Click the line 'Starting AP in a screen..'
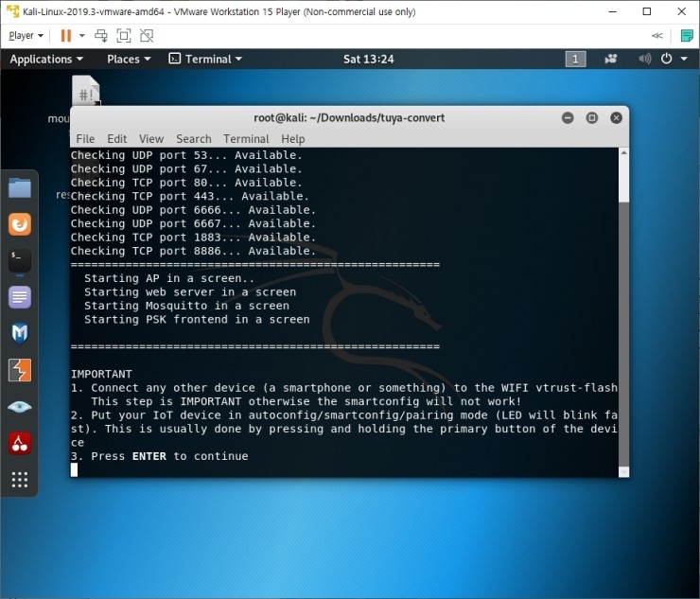 point(169,278)
